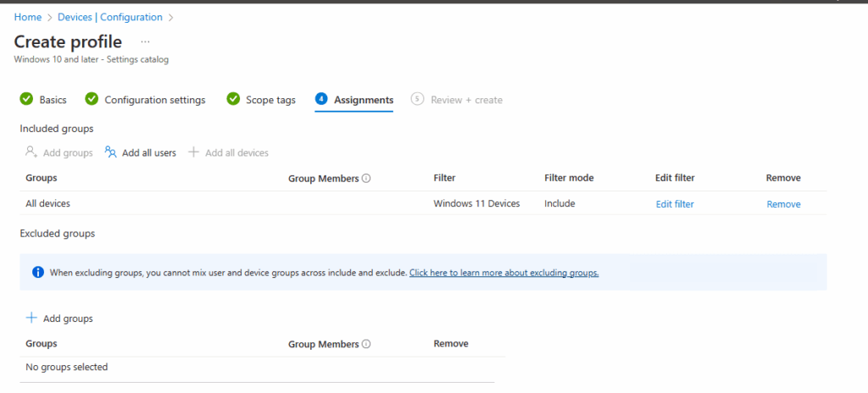Click the Basics green checkmark icon

(x=26, y=99)
